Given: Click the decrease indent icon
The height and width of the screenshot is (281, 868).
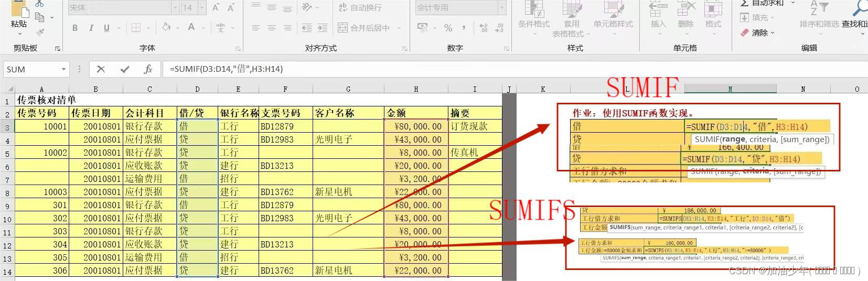Looking at the screenshot, I should (x=307, y=28).
